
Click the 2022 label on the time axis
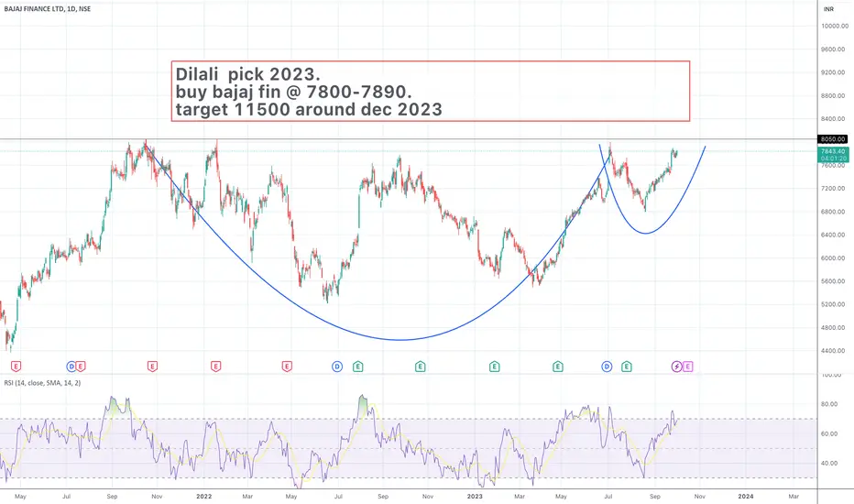203,497
